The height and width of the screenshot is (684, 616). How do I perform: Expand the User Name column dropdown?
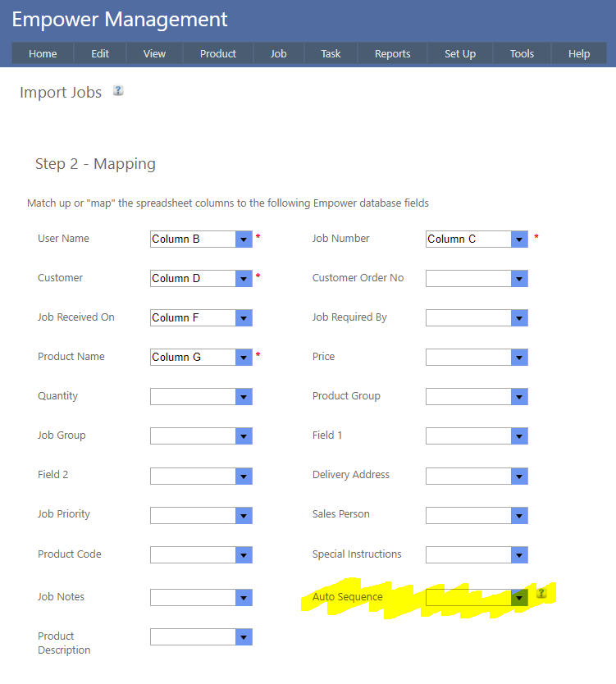[244, 239]
